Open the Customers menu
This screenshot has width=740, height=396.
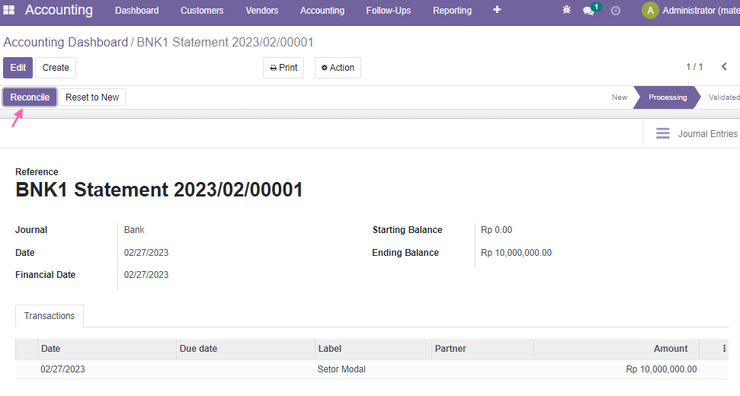(x=202, y=10)
